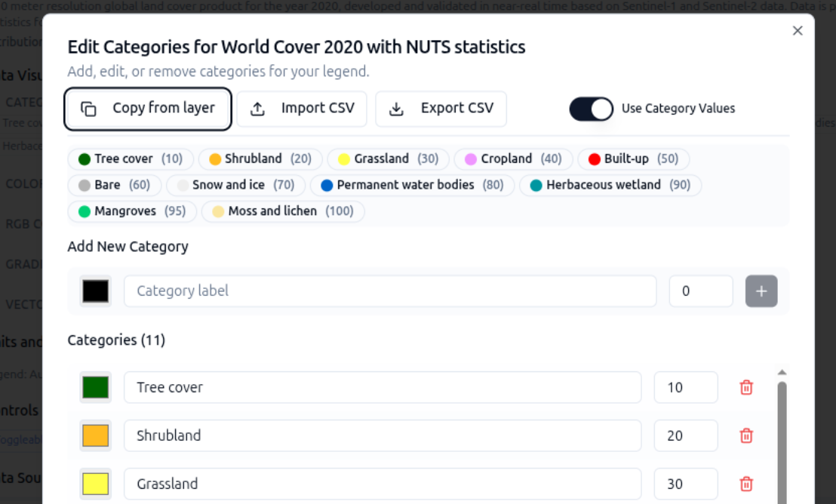Delete the Tree cover category
This screenshot has width=836, height=504.
746,388
